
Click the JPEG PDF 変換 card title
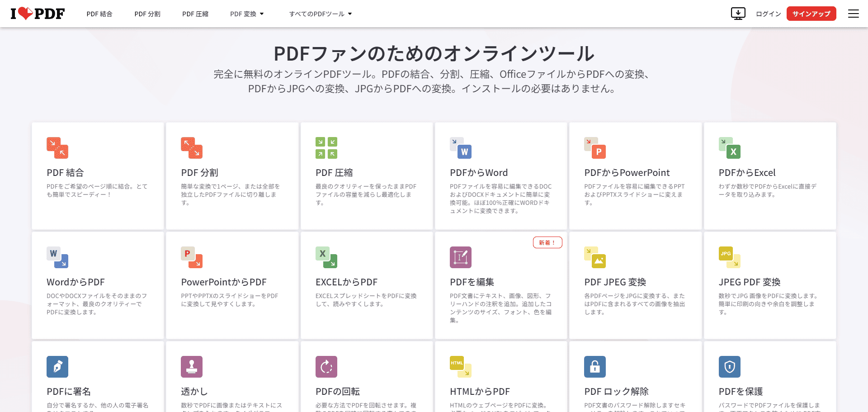[750, 282]
